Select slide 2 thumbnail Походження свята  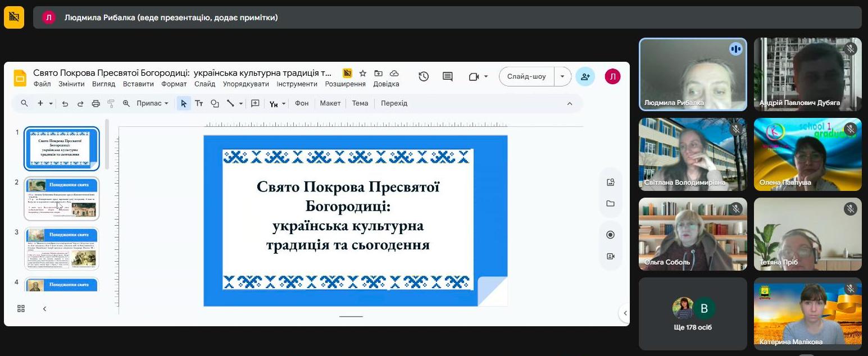point(62,198)
